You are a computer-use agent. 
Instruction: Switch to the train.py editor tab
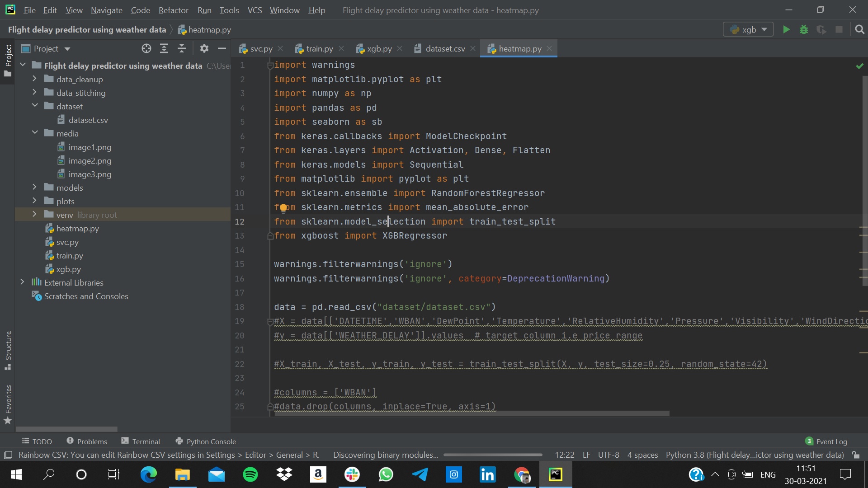319,49
